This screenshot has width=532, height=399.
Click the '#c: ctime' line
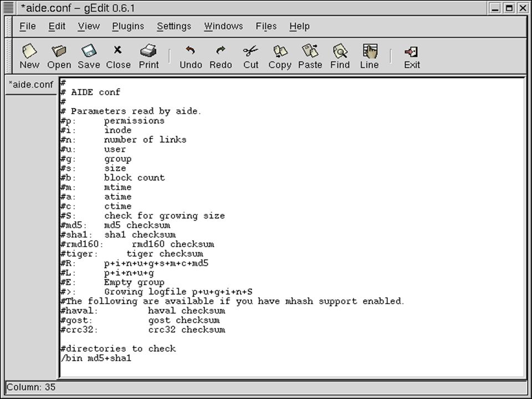point(96,206)
